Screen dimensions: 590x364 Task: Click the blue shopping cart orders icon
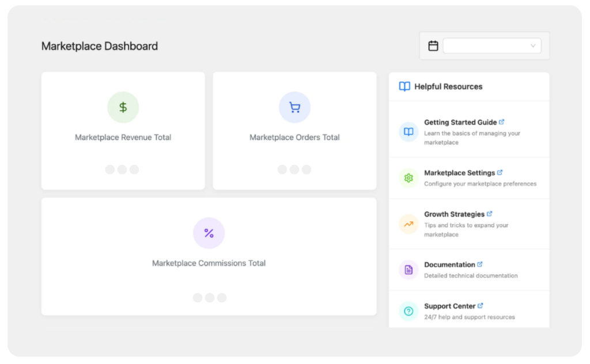click(x=294, y=107)
